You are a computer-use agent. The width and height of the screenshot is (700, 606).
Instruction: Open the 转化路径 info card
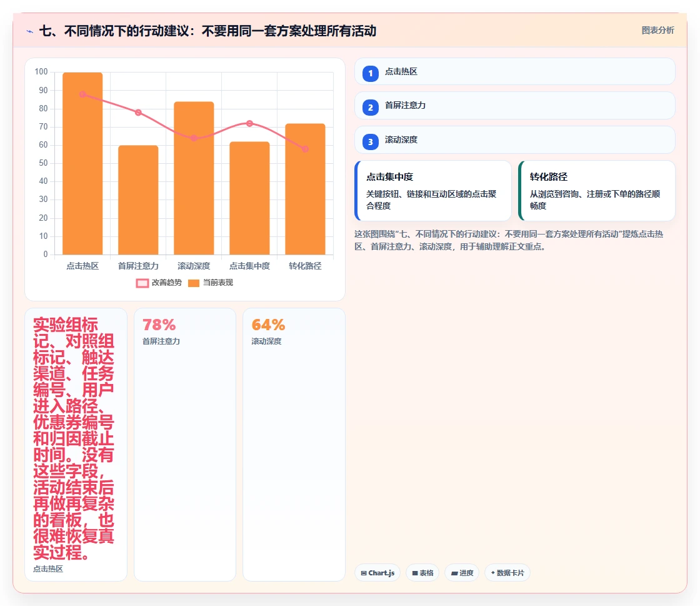click(597, 191)
